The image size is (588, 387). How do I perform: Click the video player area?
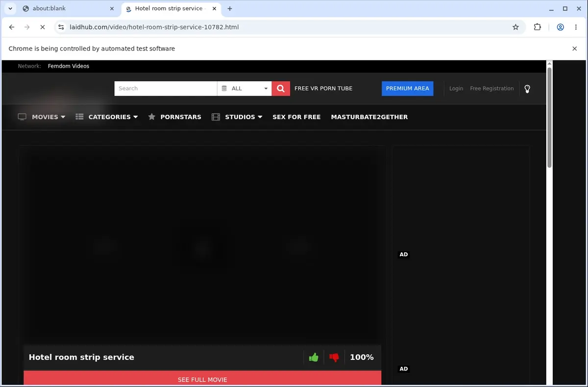(x=202, y=247)
